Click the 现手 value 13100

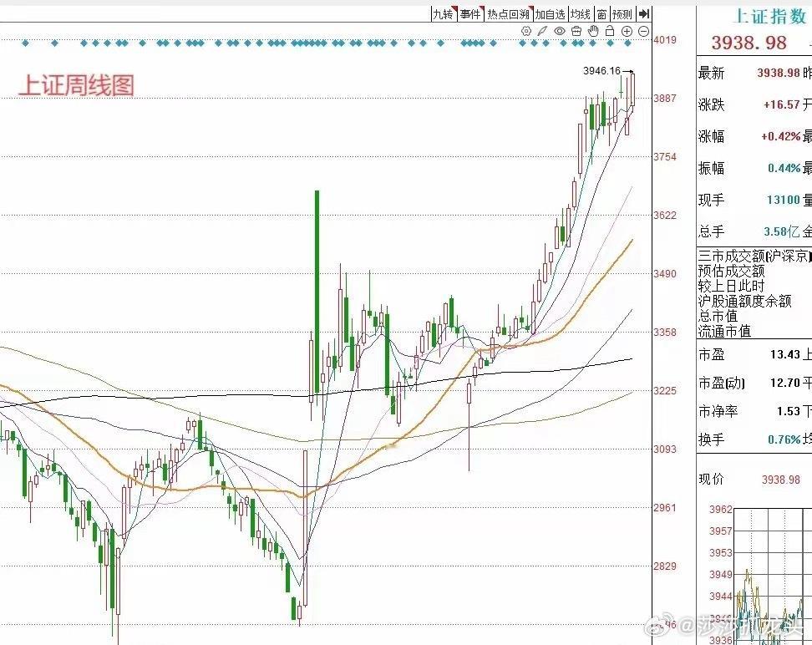tap(784, 200)
